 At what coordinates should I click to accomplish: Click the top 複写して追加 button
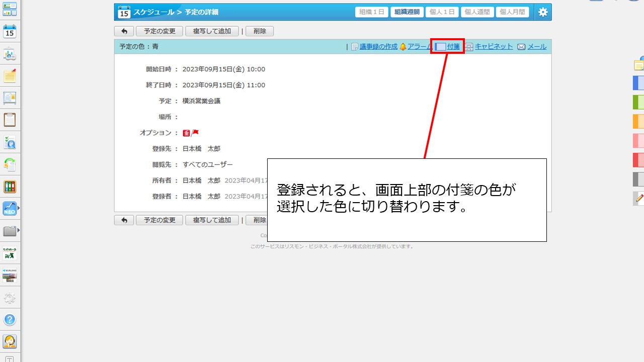(212, 31)
